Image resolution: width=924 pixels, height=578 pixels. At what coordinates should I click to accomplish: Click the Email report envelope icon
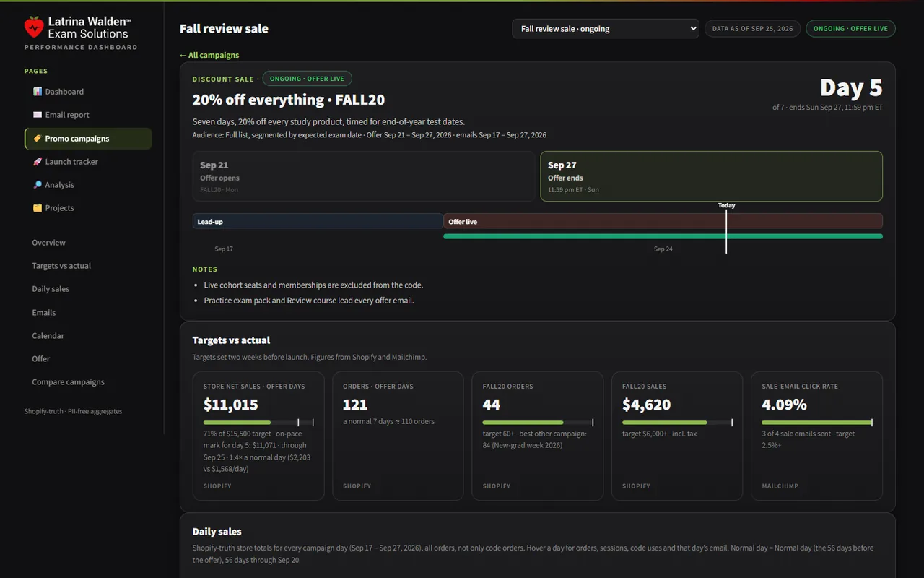point(38,115)
